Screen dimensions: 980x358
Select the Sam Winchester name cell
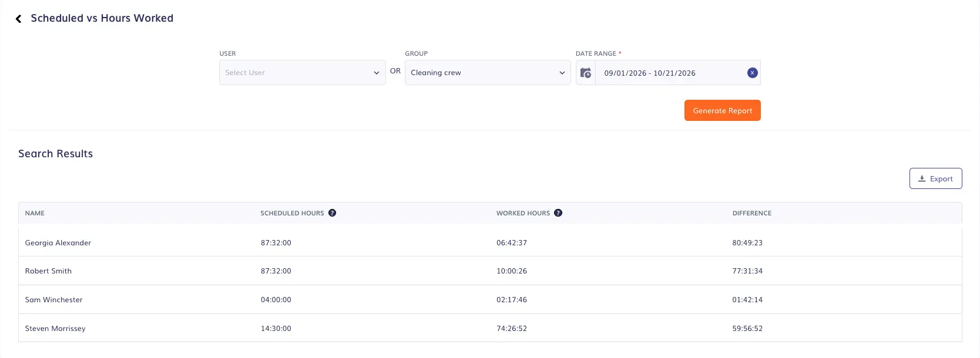click(x=53, y=300)
